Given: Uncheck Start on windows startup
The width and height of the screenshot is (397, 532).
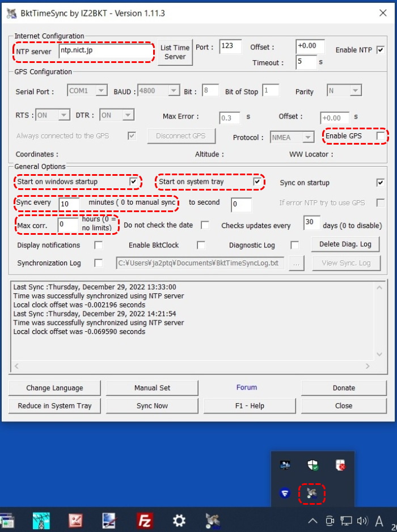Looking at the screenshot, I should click(x=133, y=182).
